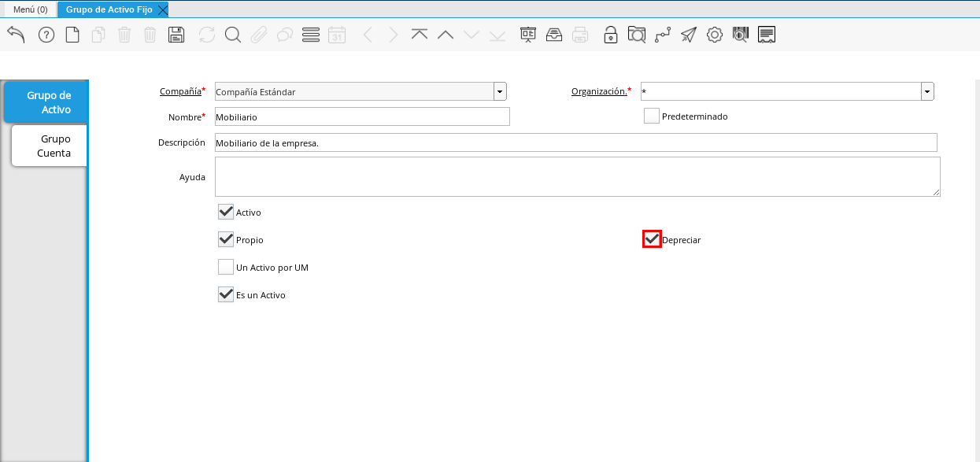Image resolution: width=980 pixels, height=462 pixels.
Task: Attach a file using the paperclip icon
Action: [258, 34]
